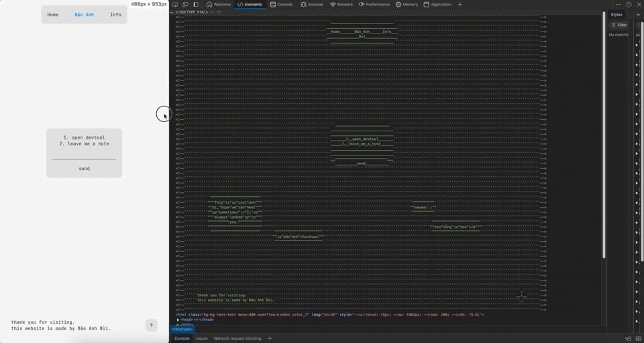Click 'Home' text in ASCII comment header

[x=335, y=31]
